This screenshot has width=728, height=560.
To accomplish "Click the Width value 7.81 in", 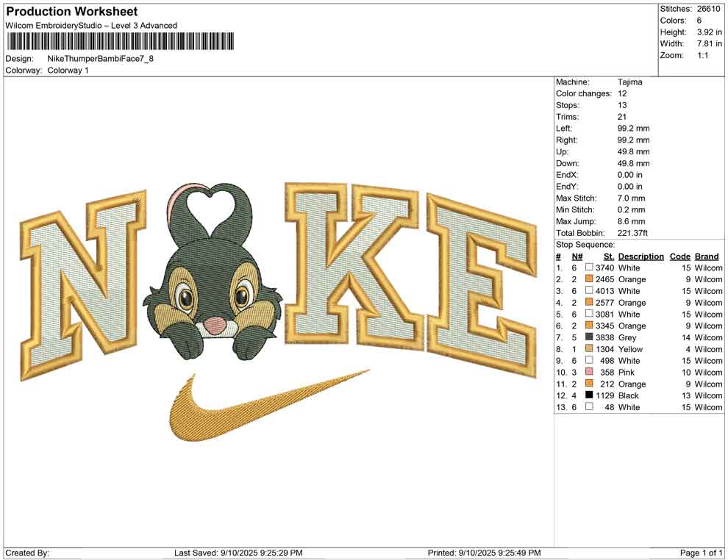I will (x=710, y=43).
